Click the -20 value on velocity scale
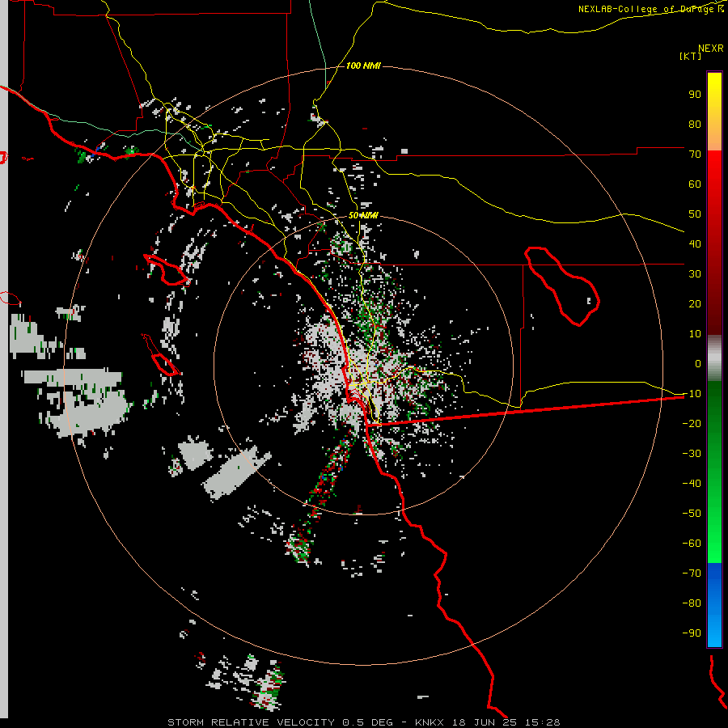 [x=692, y=424]
